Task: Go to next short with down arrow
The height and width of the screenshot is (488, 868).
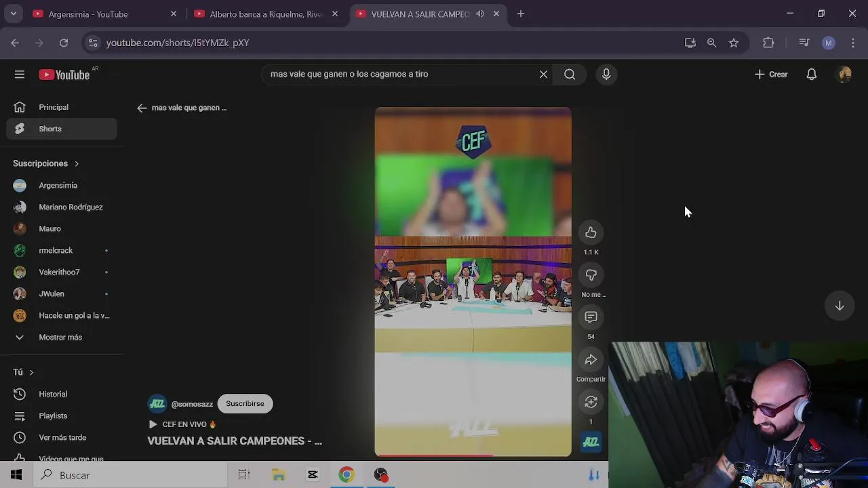Action: (x=840, y=306)
